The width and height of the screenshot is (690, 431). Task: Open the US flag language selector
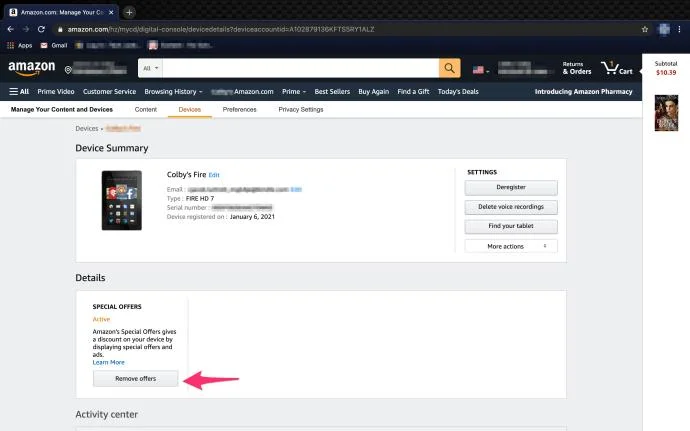tap(481, 70)
